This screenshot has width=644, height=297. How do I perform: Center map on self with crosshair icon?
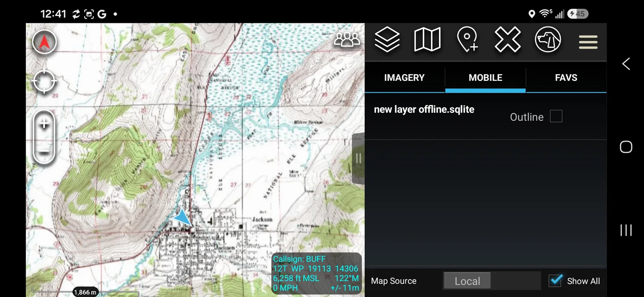click(x=44, y=81)
